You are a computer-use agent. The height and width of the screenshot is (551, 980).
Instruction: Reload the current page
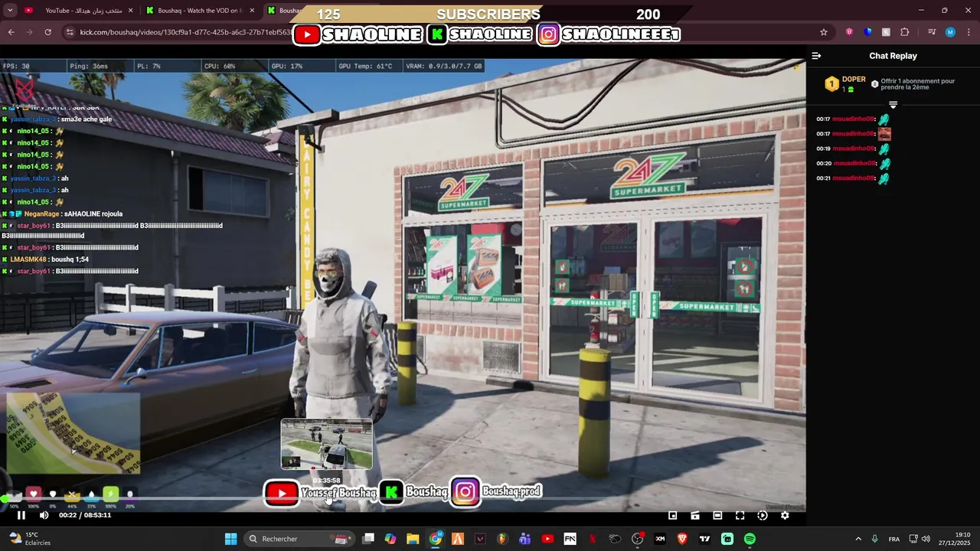coord(47,32)
